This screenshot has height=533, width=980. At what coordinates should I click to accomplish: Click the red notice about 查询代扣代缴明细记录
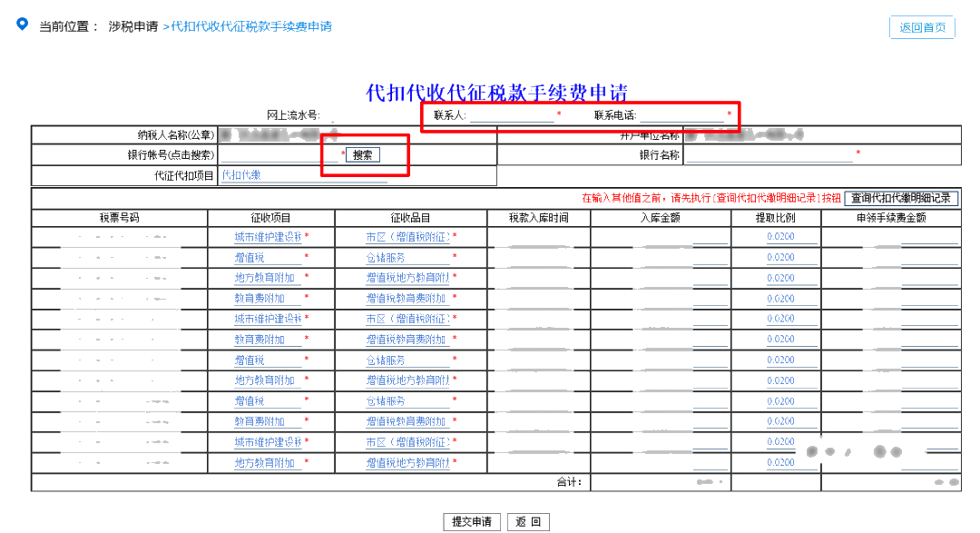click(x=711, y=198)
